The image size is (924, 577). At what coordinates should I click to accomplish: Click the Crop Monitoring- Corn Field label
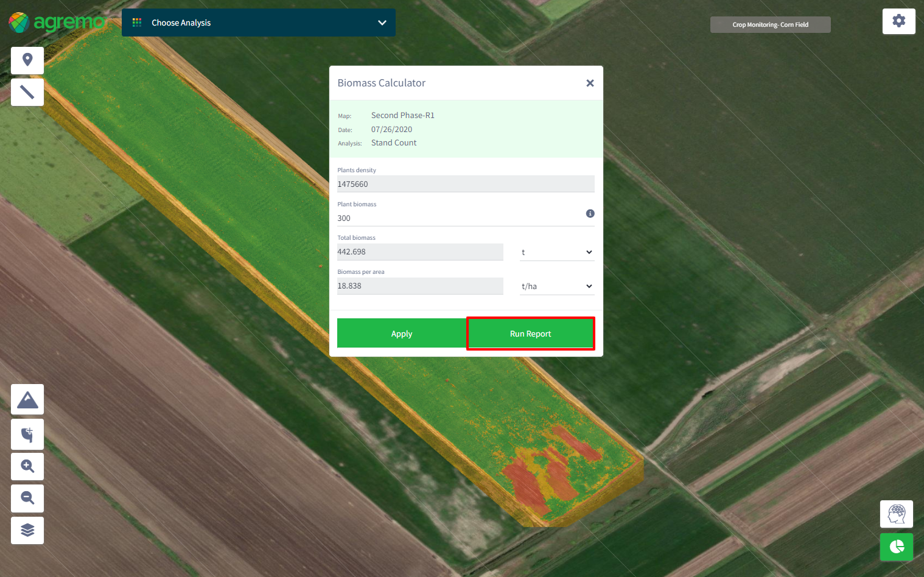[770, 25]
